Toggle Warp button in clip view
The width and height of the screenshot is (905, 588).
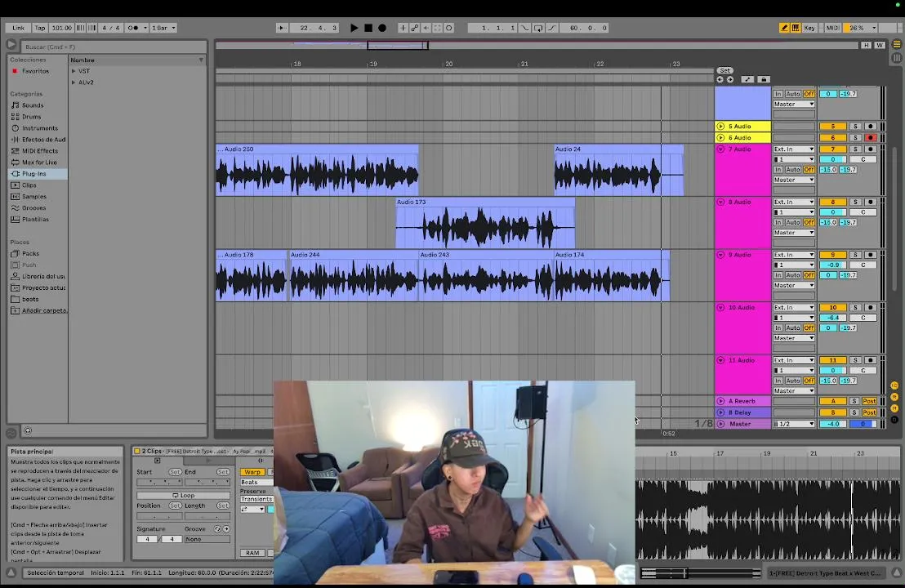click(252, 472)
